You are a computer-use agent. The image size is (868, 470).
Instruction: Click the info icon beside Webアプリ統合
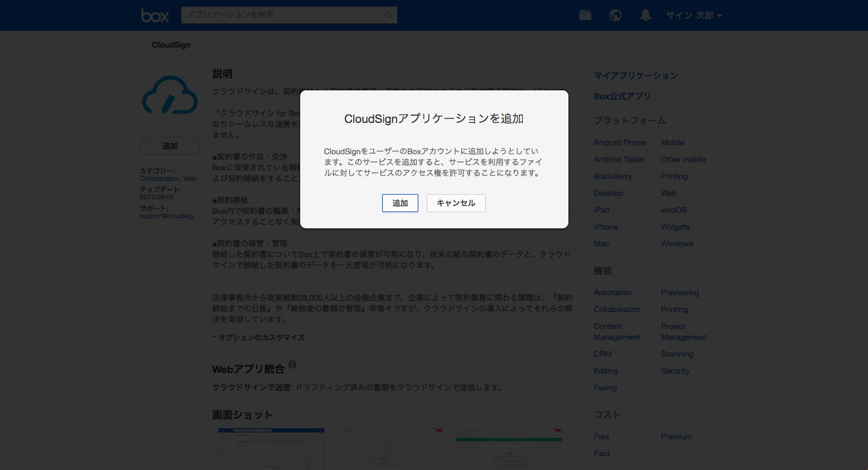click(x=292, y=365)
